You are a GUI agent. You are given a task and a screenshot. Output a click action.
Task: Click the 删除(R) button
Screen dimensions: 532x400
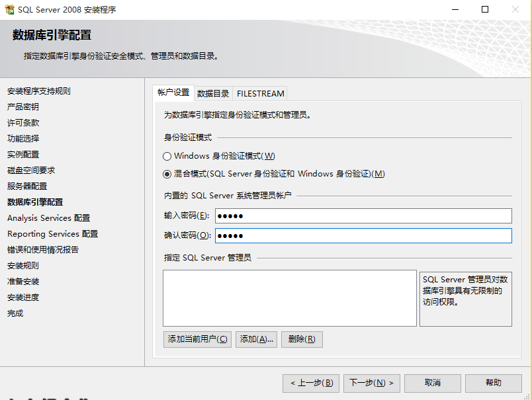coord(302,339)
